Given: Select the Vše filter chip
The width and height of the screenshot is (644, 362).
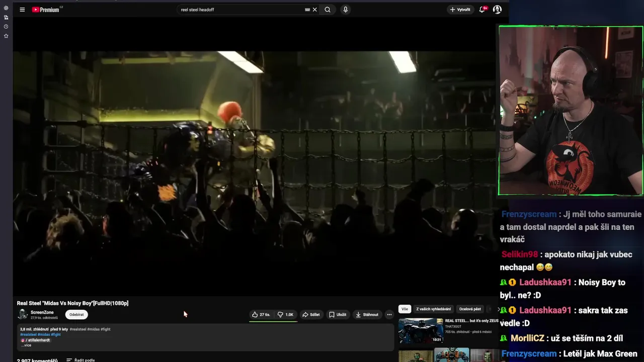Looking at the screenshot, I should pos(405,309).
